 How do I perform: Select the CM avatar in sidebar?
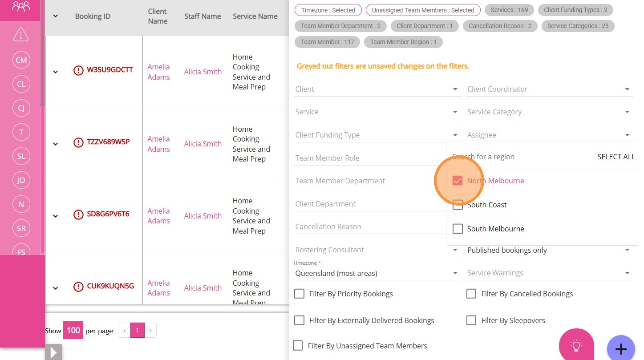[21, 60]
